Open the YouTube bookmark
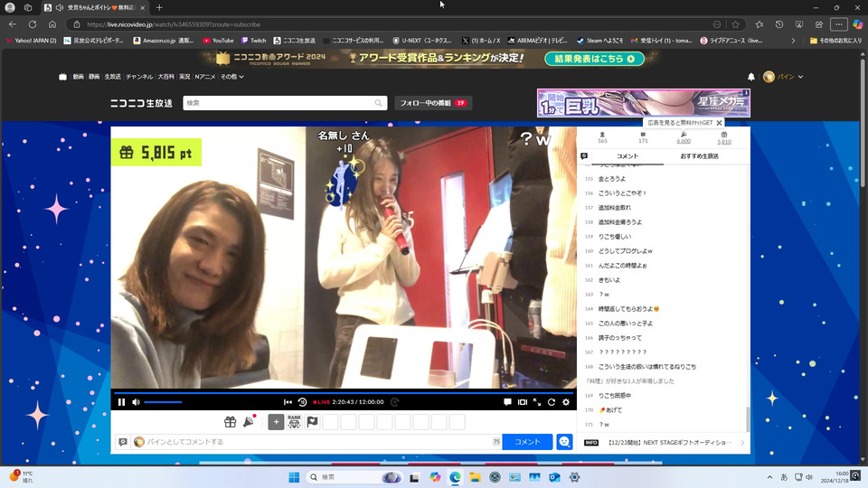Viewport: 868px width, 488px height. point(218,41)
